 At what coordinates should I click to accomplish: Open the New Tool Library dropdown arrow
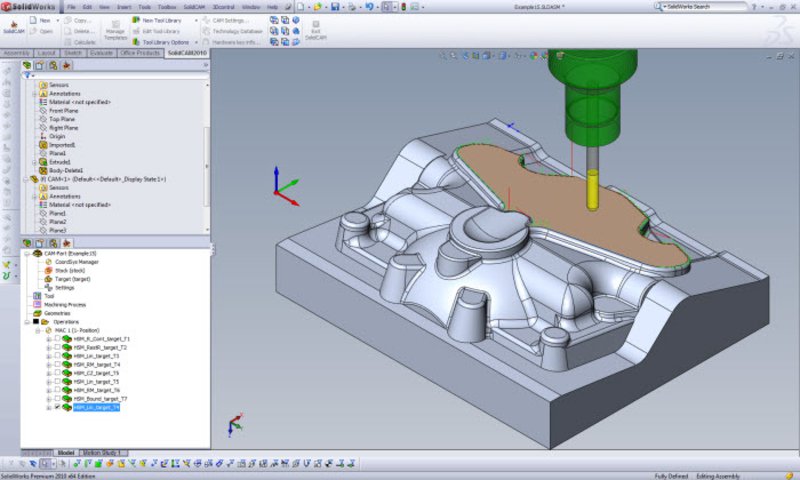coord(196,20)
